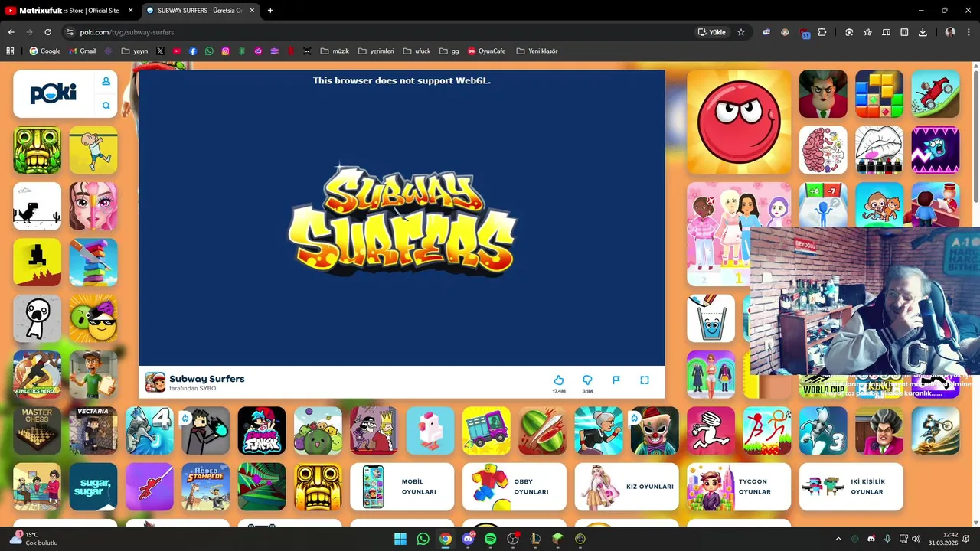Image resolution: width=980 pixels, height=551 pixels.
Task: Open the Fruit Ninja game thumbnail
Action: 543,430
